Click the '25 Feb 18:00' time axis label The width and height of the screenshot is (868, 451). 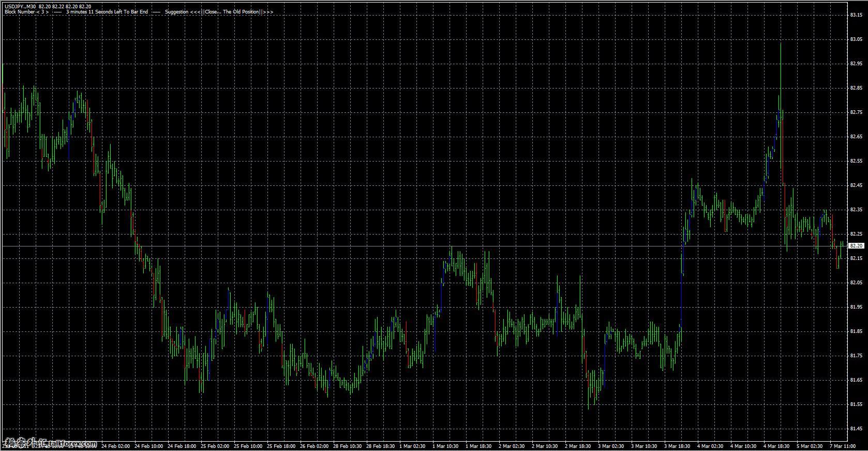281,446
